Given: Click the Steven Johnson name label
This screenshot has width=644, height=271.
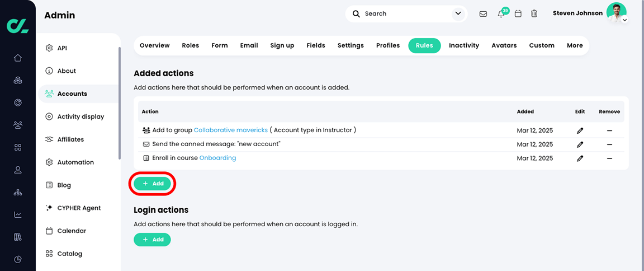Looking at the screenshot, I should point(577,13).
